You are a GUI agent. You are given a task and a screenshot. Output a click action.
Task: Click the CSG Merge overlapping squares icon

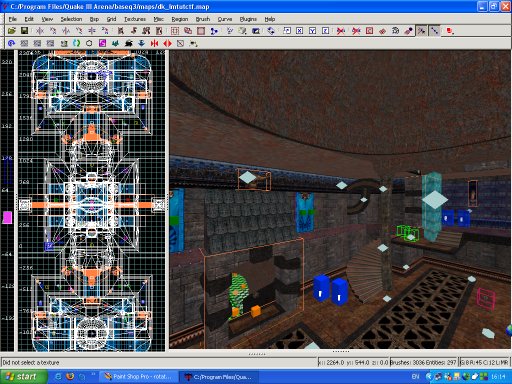click(x=188, y=31)
